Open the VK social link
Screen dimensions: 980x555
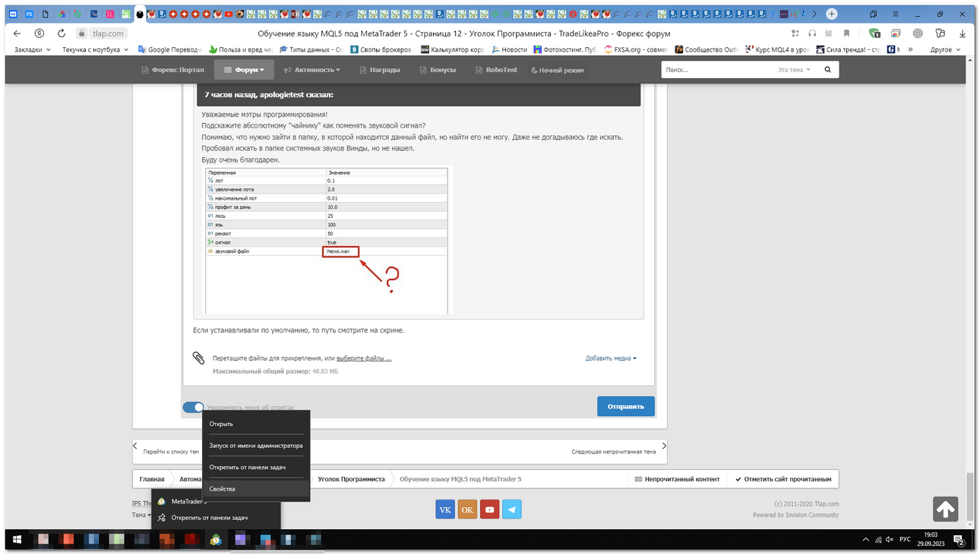(445, 509)
